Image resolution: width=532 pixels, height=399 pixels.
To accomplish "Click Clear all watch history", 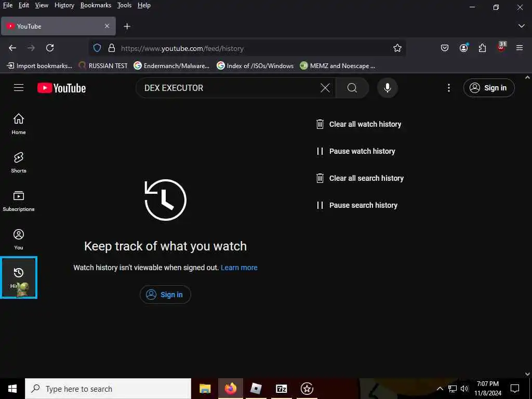I will 358,124.
